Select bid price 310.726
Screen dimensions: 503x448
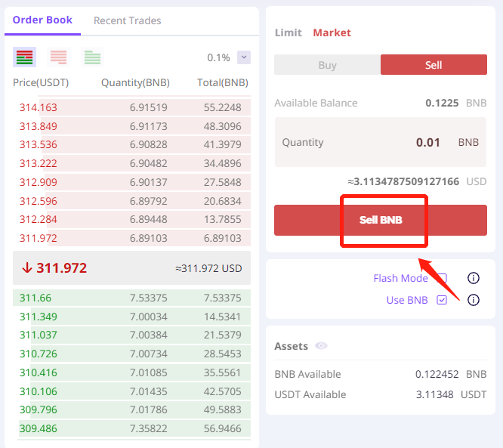[x=39, y=354]
